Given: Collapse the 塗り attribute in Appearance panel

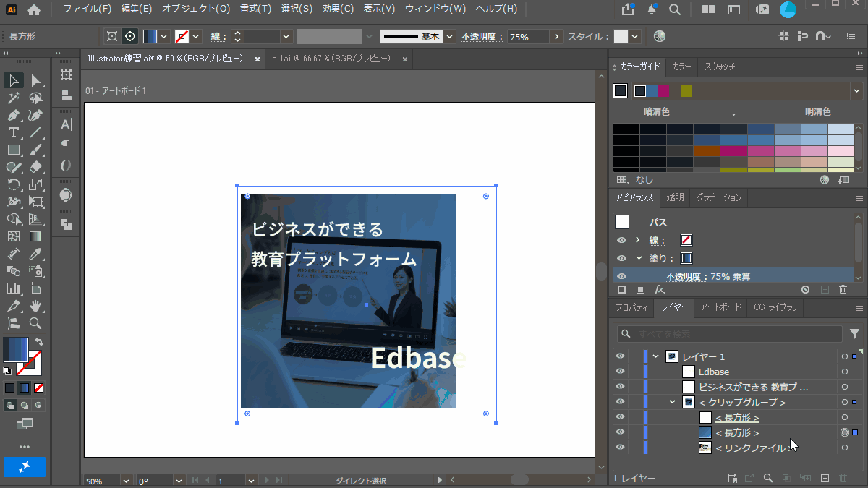Looking at the screenshot, I should tap(639, 258).
